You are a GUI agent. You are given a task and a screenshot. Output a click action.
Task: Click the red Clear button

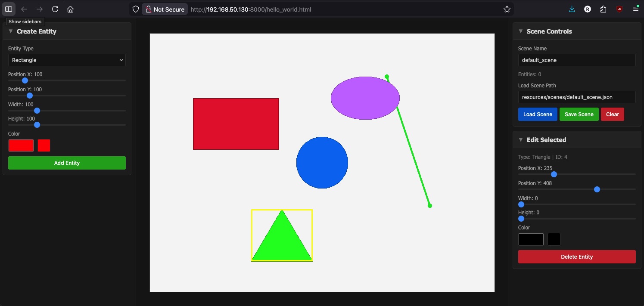(613, 114)
